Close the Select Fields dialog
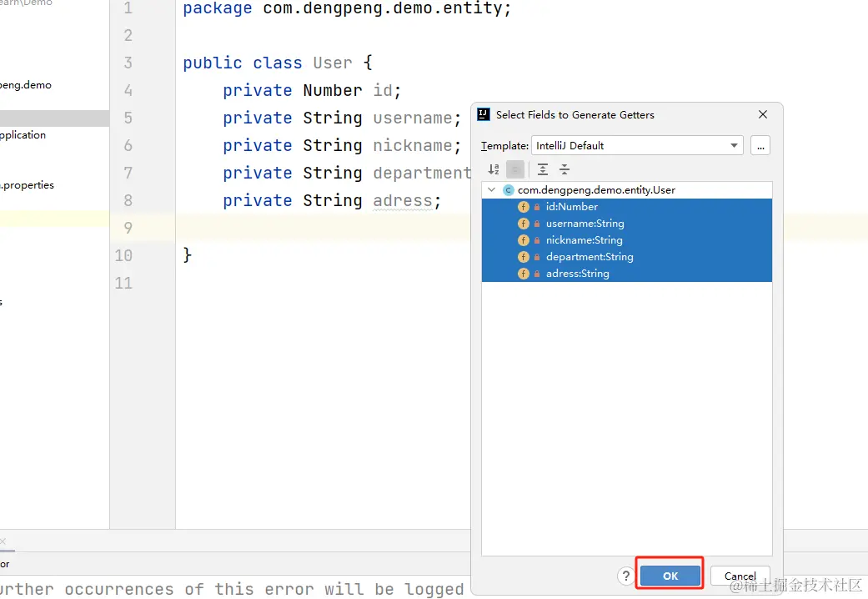 point(763,114)
